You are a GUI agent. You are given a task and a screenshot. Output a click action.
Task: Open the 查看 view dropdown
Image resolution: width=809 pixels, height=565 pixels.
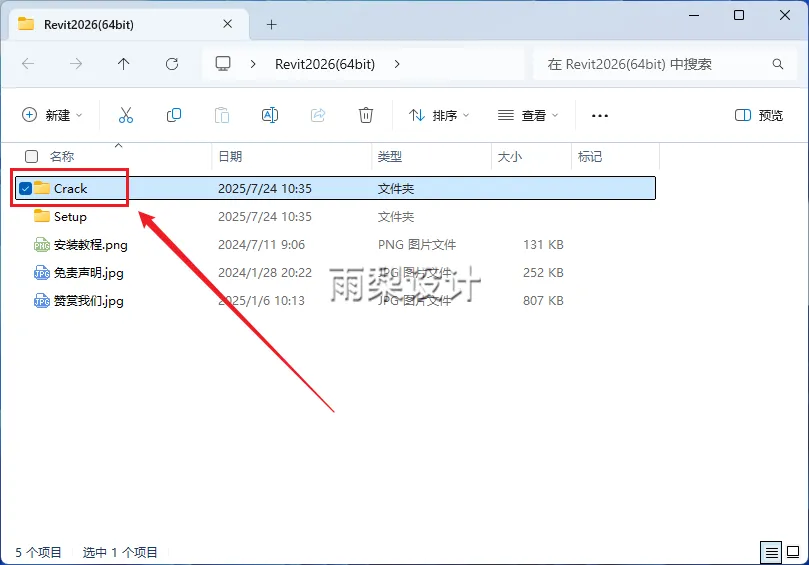[x=528, y=115]
